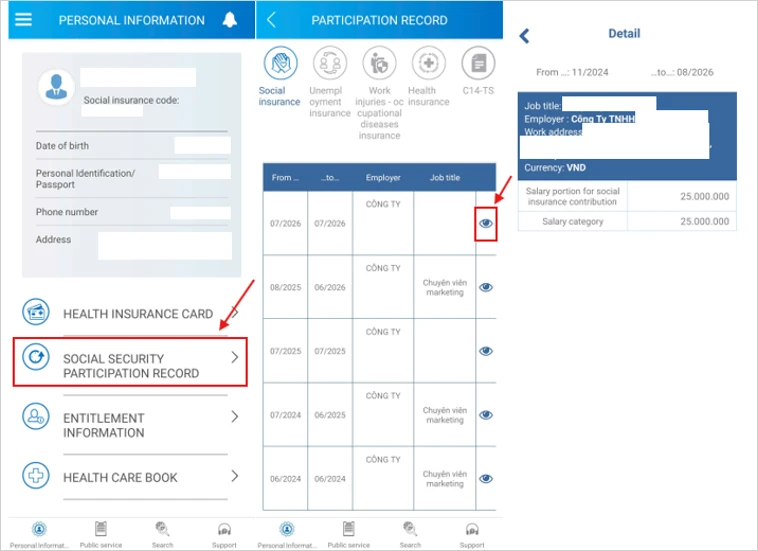This screenshot has width=758, height=551.
Task: Click 'Currency: VND' in Detail panel
Action: pyautogui.click(x=555, y=168)
